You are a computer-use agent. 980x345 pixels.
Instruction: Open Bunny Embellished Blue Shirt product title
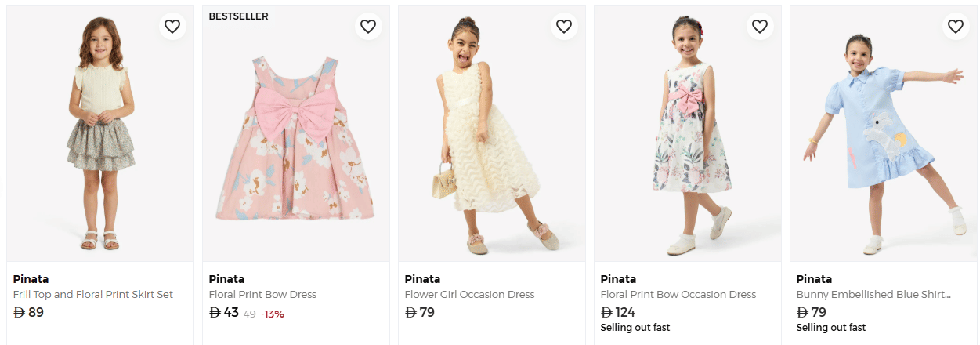click(x=873, y=295)
